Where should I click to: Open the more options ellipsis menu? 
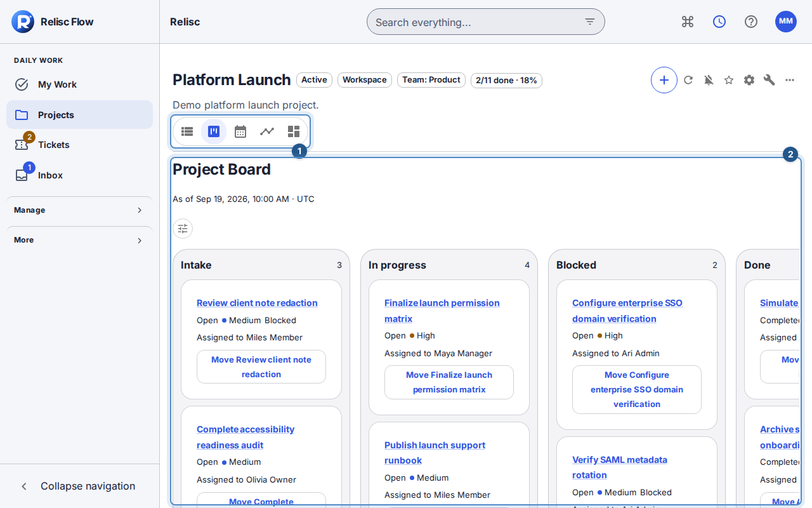(x=790, y=80)
